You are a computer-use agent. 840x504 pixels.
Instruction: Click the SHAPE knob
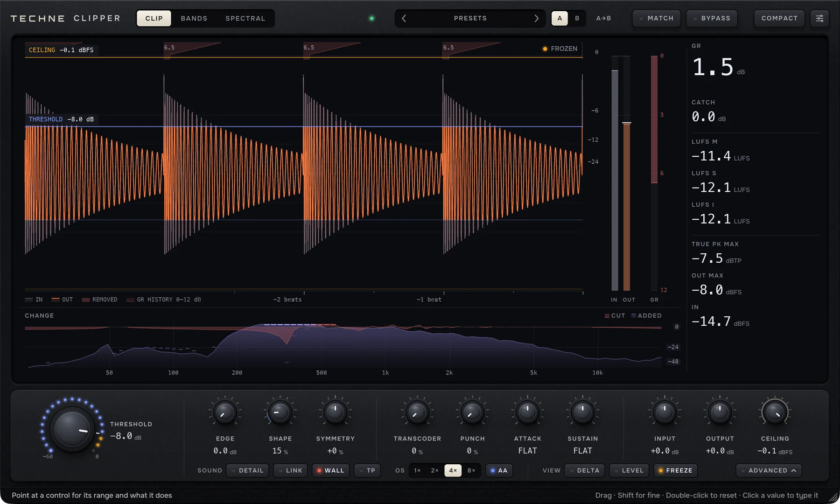[280, 413]
